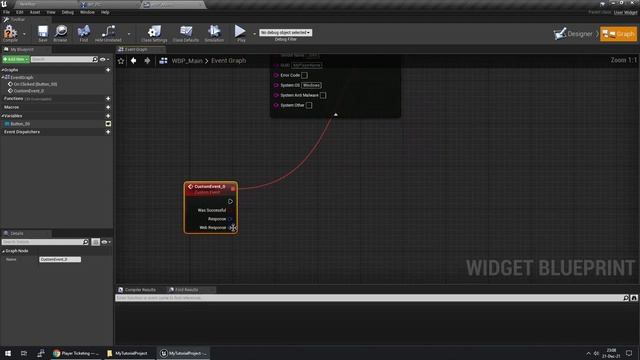Add a new event dispatcher with plus icon
Viewport: 640px width, 360px height.
click(108, 132)
